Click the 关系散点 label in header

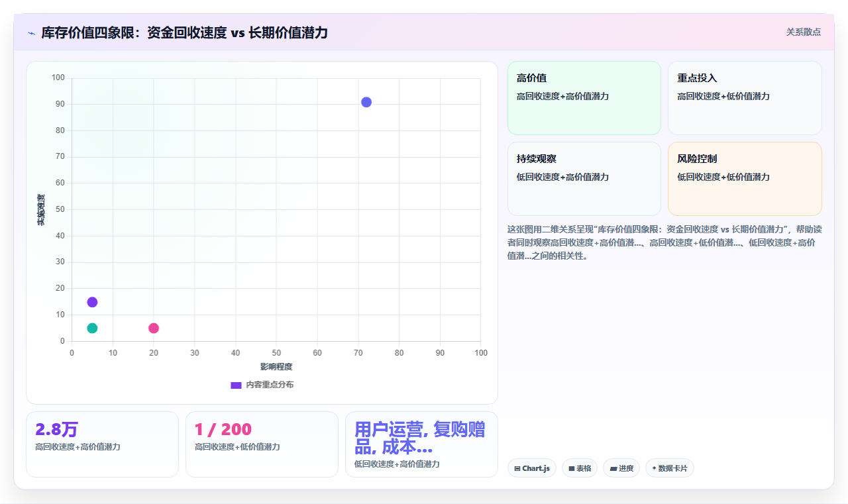[x=804, y=32]
